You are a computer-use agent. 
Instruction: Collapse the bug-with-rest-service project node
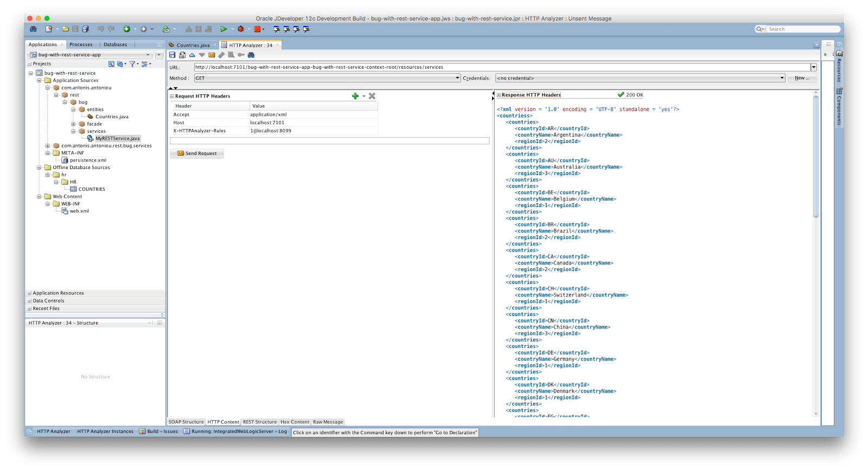[x=31, y=73]
